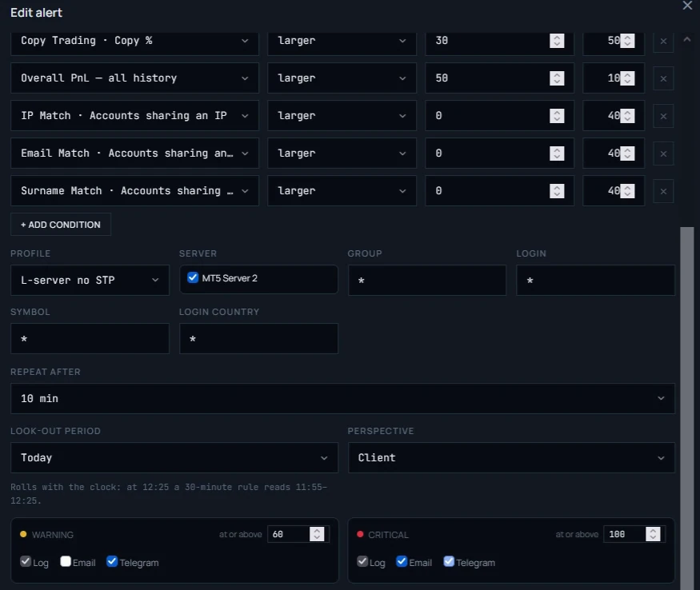This screenshot has height=590, width=700.
Task: Click the dialog vertical scrollbar thumb
Action: (x=687, y=409)
